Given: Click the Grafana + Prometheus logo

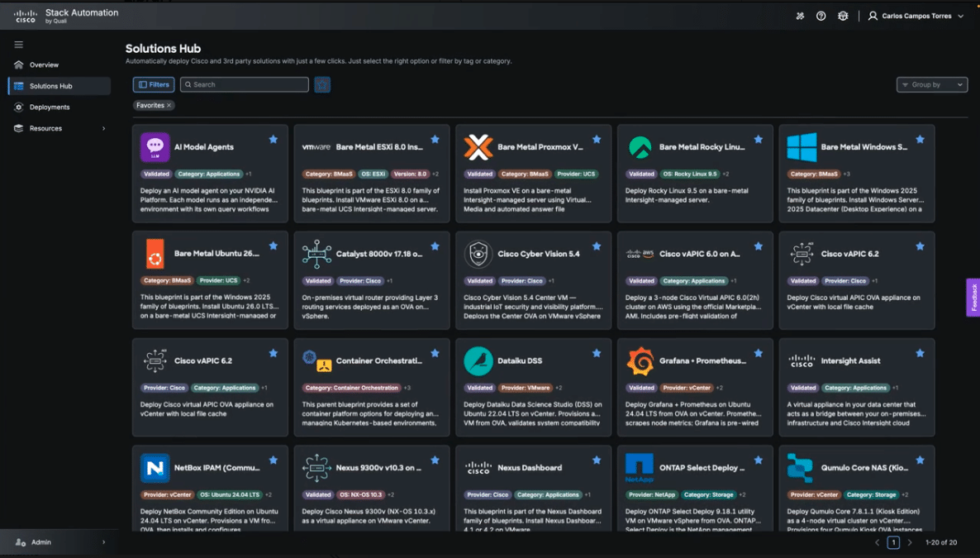Looking at the screenshot, I should point(640,361).
